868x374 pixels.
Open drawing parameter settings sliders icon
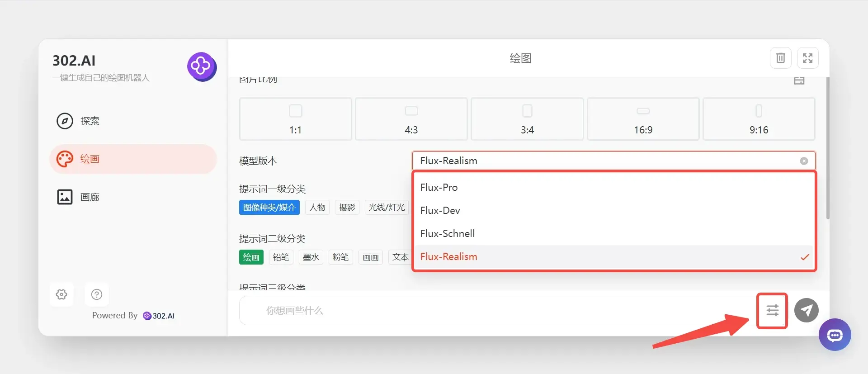(x=773, y=311)
